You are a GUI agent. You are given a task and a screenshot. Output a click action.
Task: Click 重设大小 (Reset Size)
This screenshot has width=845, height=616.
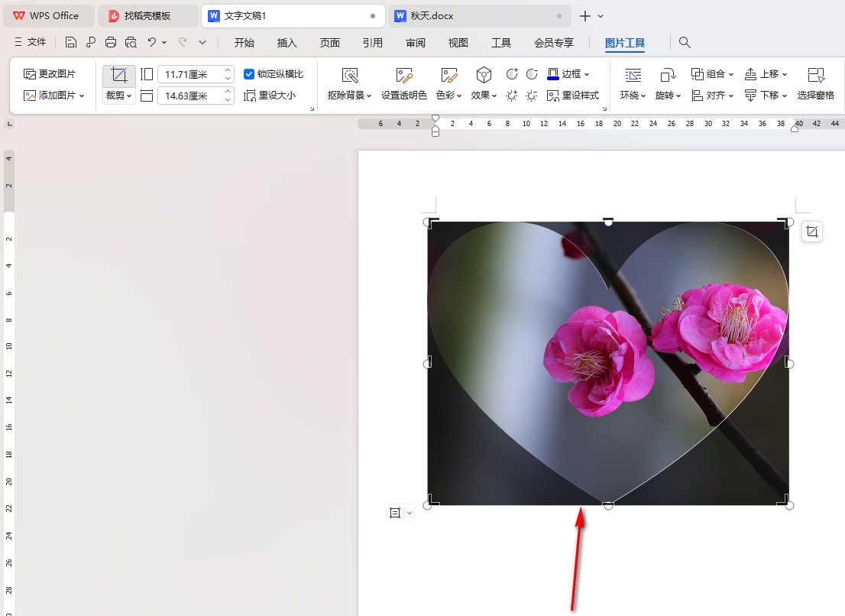pyautogui.click(x=270, y=96)
